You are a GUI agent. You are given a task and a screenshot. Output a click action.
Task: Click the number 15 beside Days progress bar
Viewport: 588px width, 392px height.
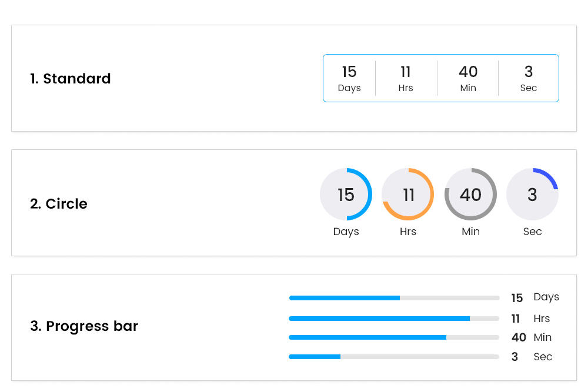point(517,298)
